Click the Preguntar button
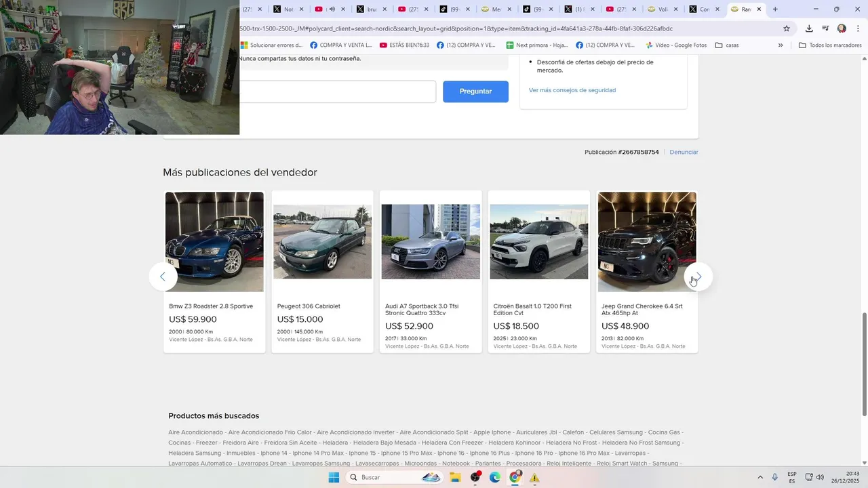The width and height of the screenshot is (868, 488). (475, 91)
